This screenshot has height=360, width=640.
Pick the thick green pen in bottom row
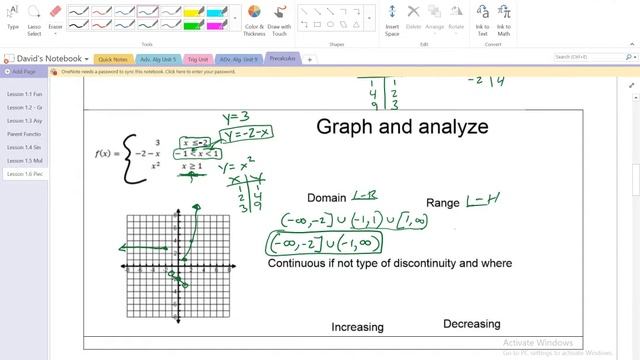(x=148, y=25)
